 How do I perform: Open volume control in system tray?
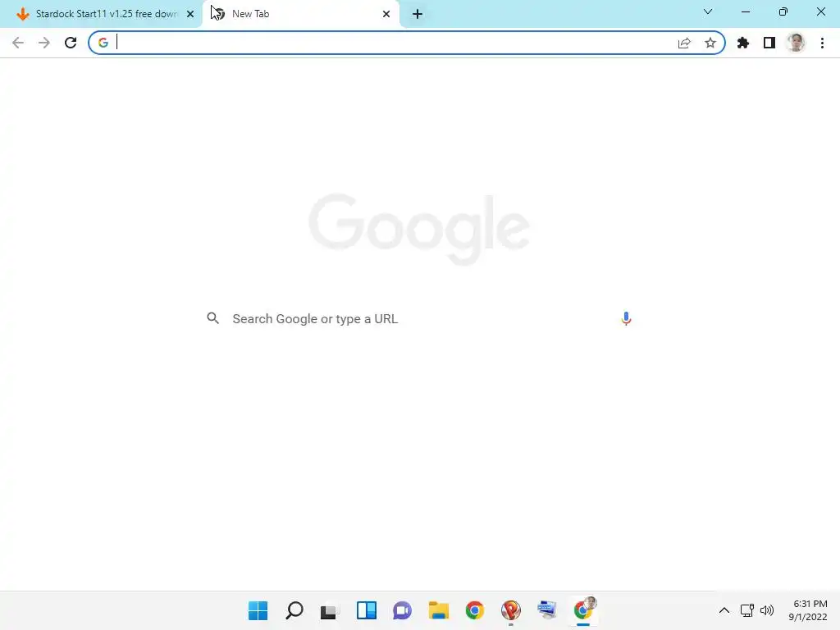point(767,610)
